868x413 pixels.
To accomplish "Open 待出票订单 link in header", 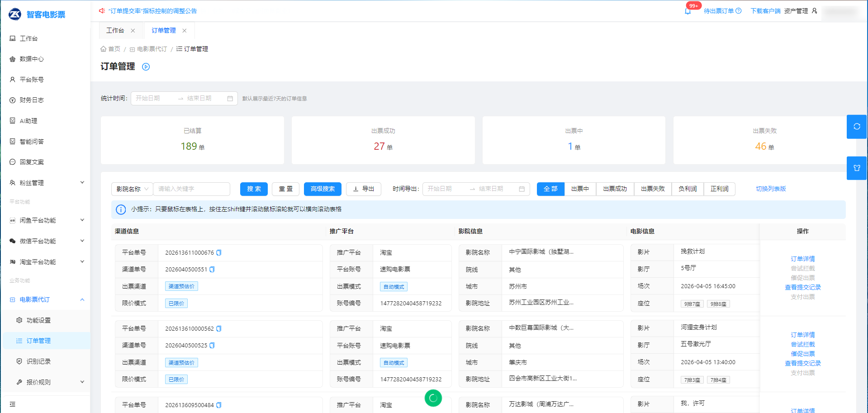I will click(718, 11).
